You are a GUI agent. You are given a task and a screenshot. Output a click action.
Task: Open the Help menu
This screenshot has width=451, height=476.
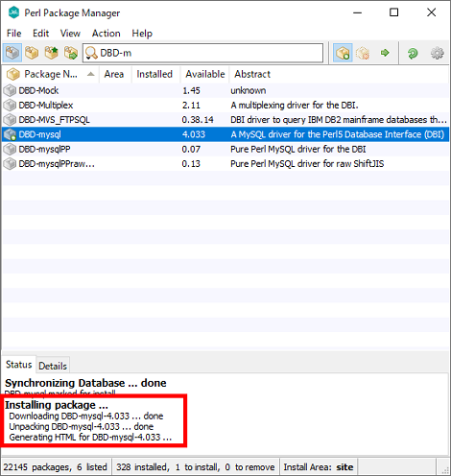click(x=142, y=34)
